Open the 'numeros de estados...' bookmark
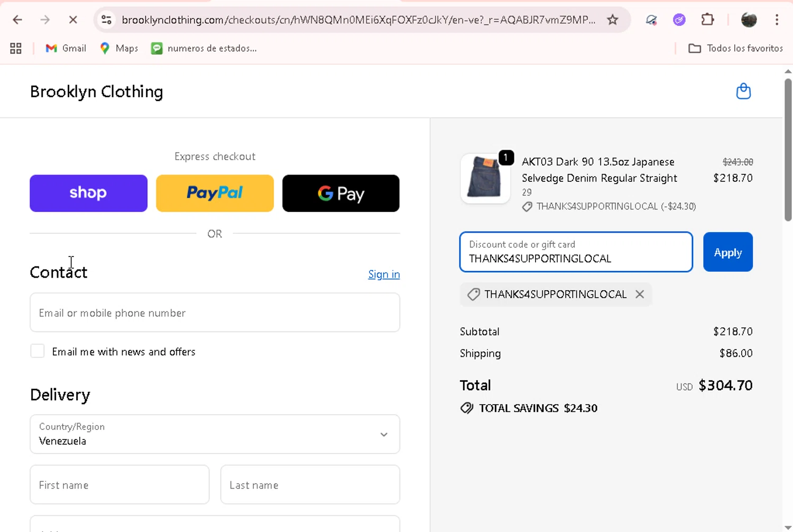The image size is (793, 532). pos(204,48)
